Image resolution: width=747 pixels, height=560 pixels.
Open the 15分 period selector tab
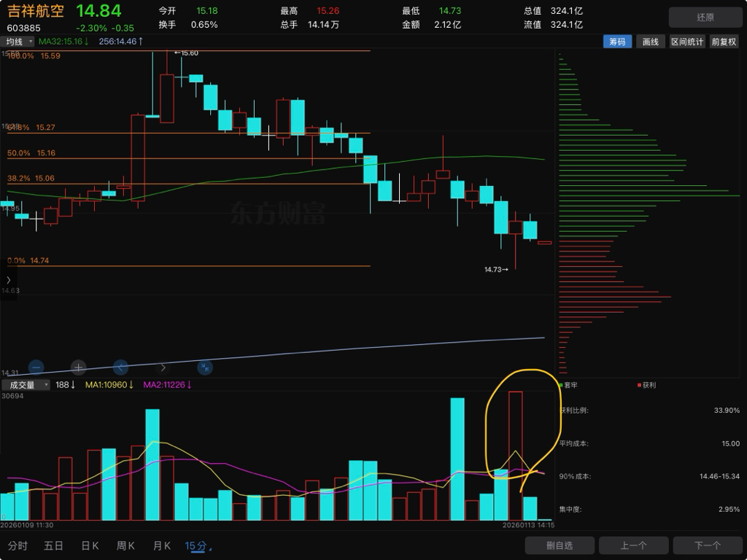pos(198,546)
